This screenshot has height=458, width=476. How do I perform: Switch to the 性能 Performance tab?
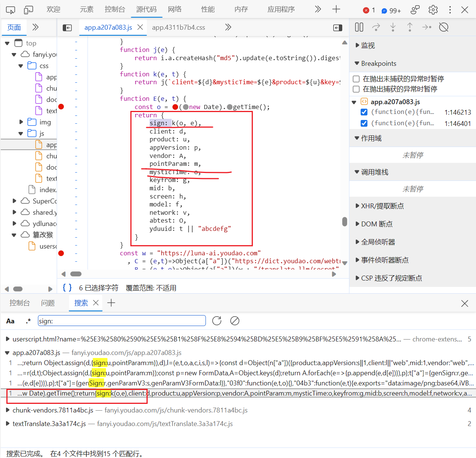(x=208, y=9)
